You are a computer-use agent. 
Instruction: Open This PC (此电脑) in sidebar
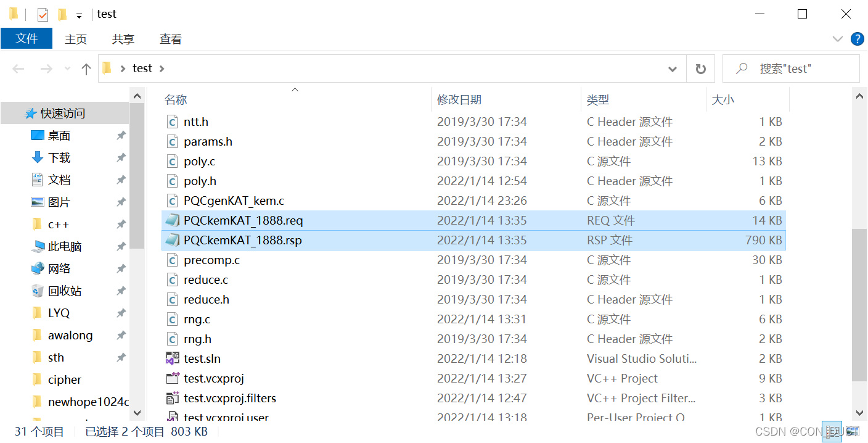point(65,247)
